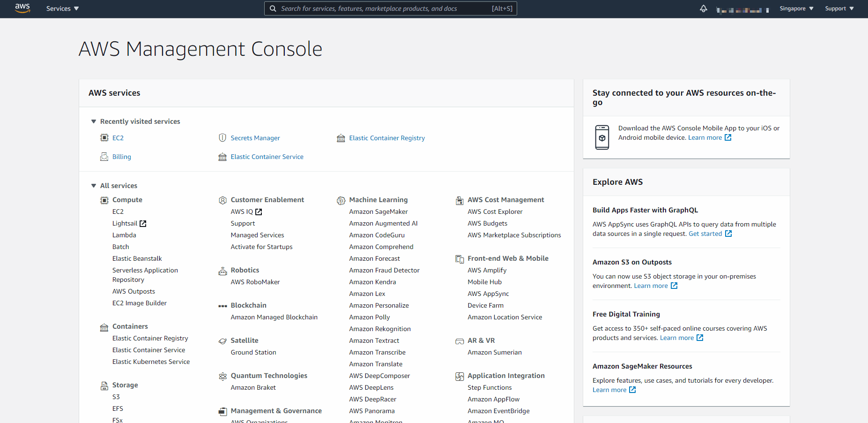Click the mobile phone app icon
The width and height of the screenshot is (868, 423).
tap(602, 137)
